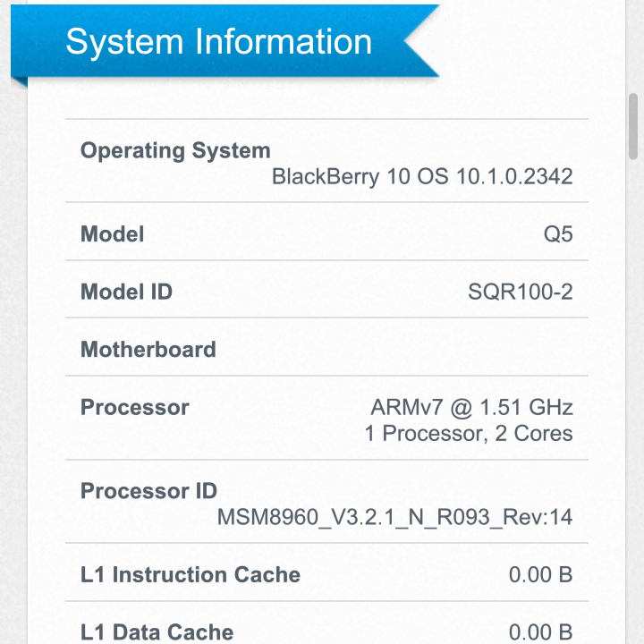The image size is (644, 644).
Task: Click the empty Motherboard value area
Action: pyautogui.click(x=447, y=349)
